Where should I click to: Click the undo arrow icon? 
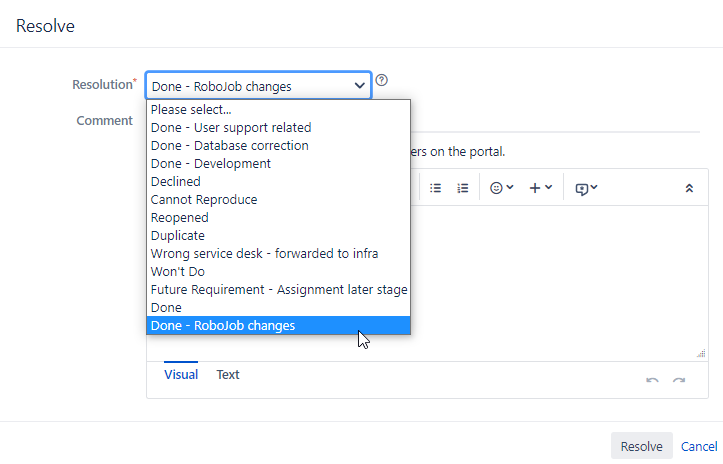pyautogui.click(x=652, y=381)
